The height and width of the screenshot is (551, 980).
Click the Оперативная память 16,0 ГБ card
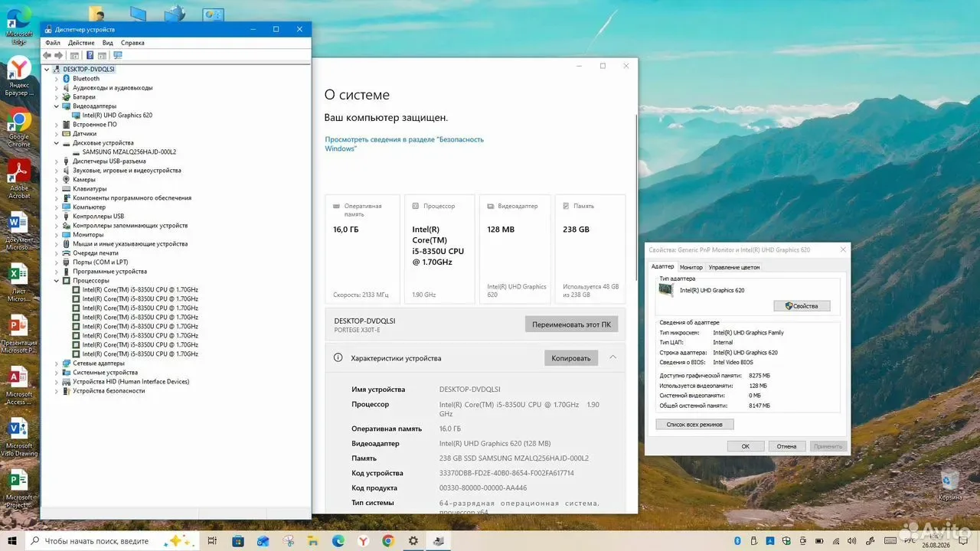361,249
